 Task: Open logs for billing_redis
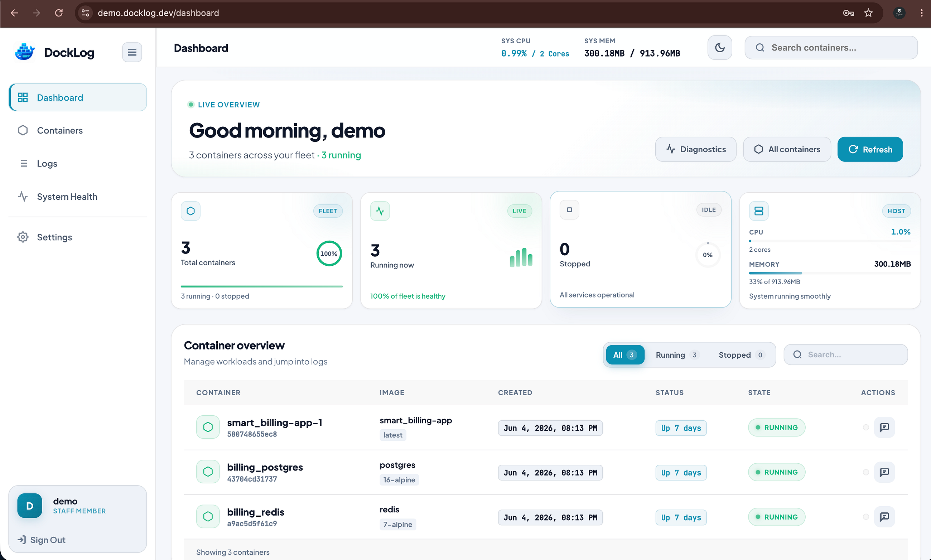click(x=884, y=517)
